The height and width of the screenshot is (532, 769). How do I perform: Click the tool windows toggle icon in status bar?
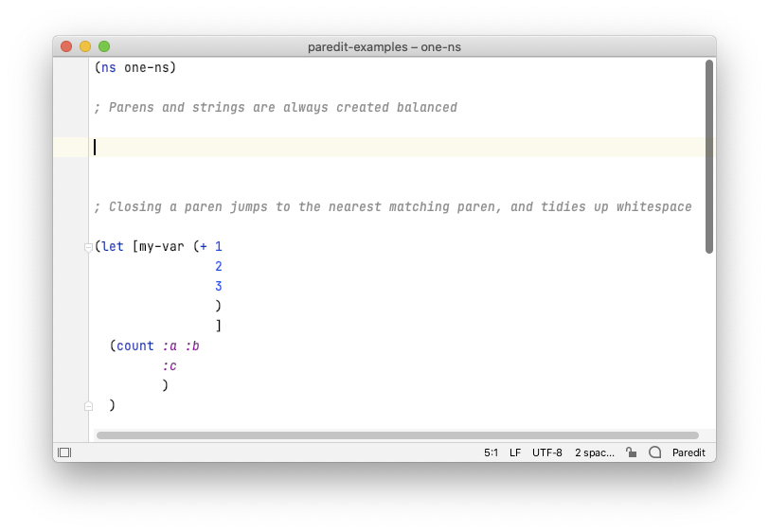(x=64, y=452)
